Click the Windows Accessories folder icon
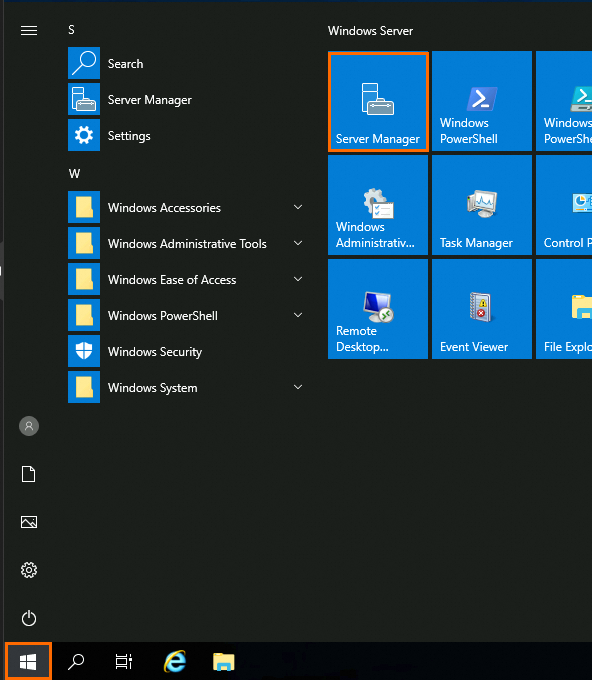This screenshot has height=680, width=592. point(84,207)
